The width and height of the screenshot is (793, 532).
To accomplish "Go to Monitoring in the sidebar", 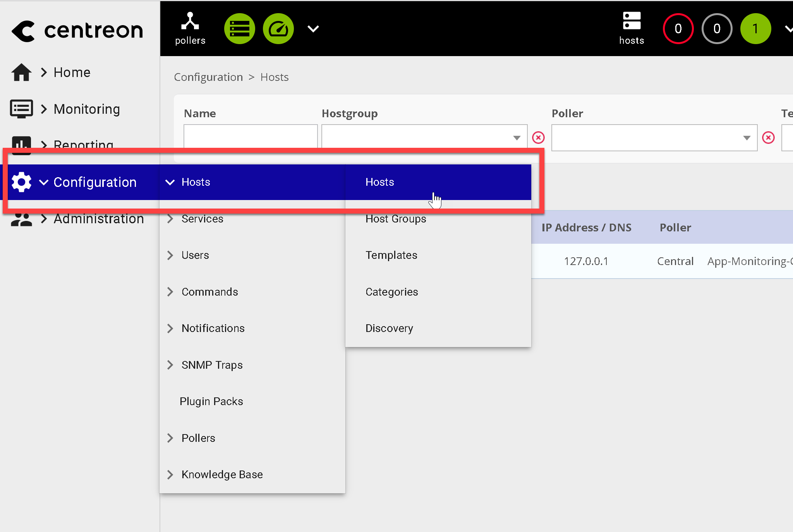I will (87, 109).
